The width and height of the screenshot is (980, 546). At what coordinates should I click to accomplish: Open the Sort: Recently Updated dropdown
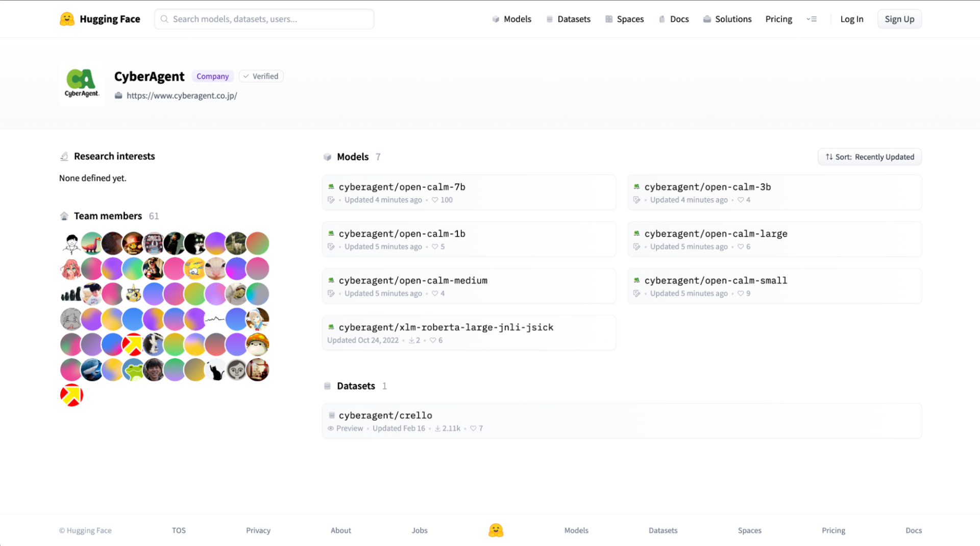click(869, 157)
